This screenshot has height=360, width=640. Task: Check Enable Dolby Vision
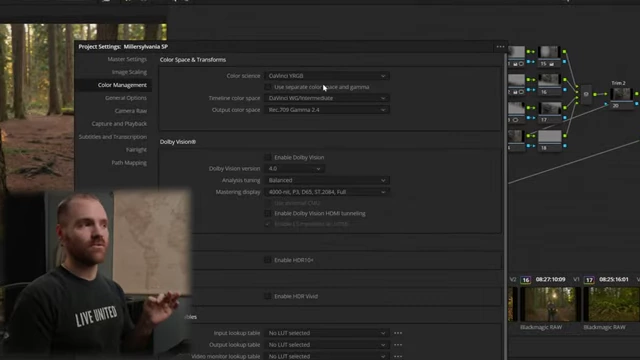click(268, 157)
